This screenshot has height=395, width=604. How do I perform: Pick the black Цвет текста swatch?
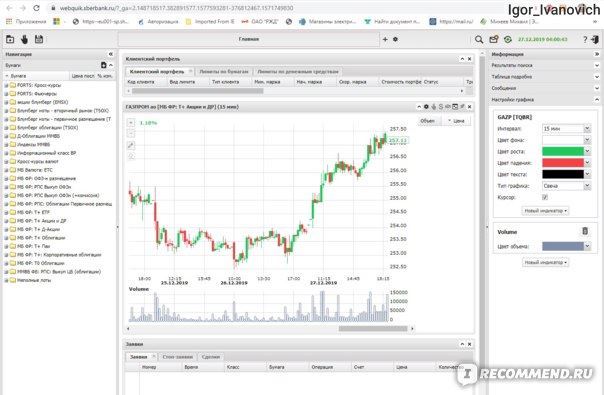pyautogui.click(x=563, y=174)
